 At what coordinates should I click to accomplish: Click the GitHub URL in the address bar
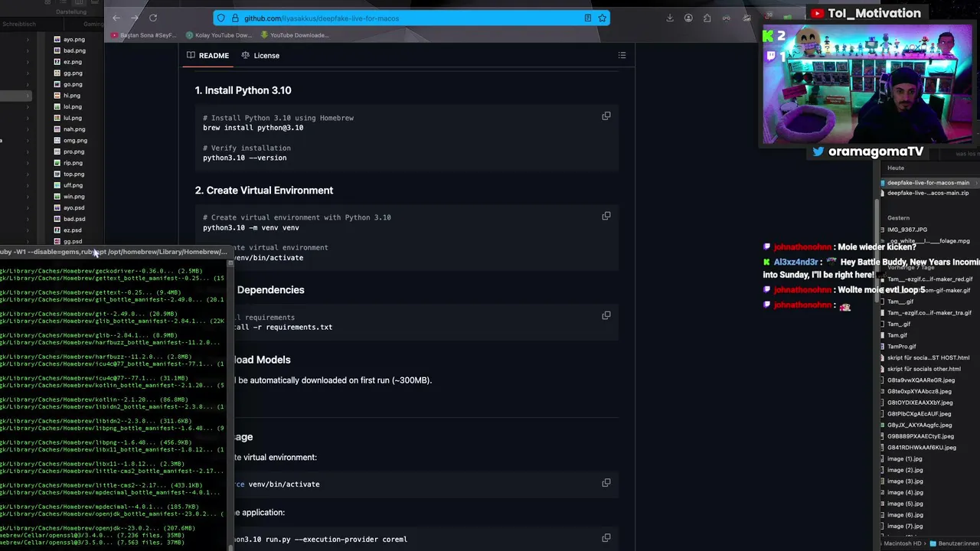point(322,18)
